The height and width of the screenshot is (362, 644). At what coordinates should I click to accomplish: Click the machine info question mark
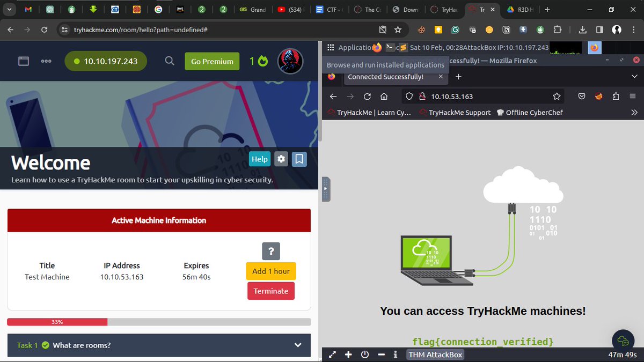[271, 251]
